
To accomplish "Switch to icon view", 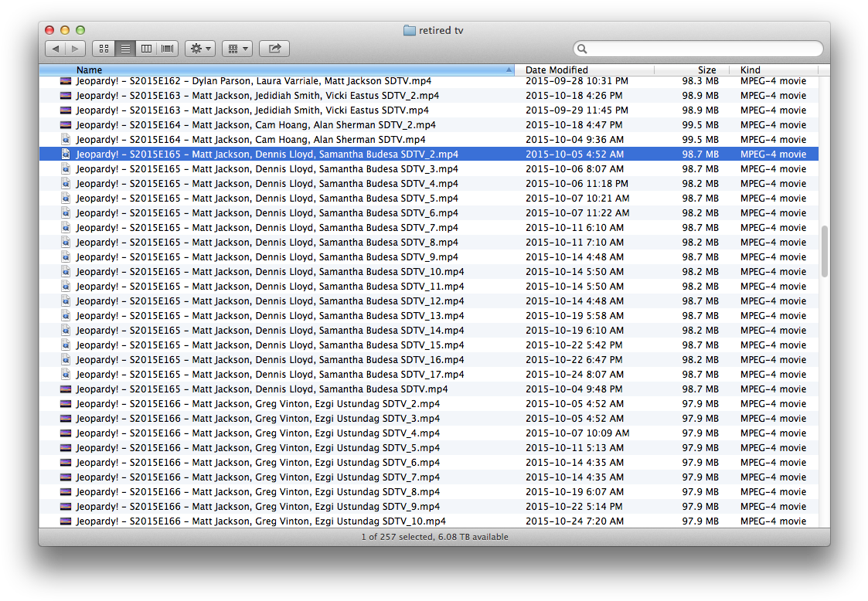I will pyautogui.click(x=104, y=49).
